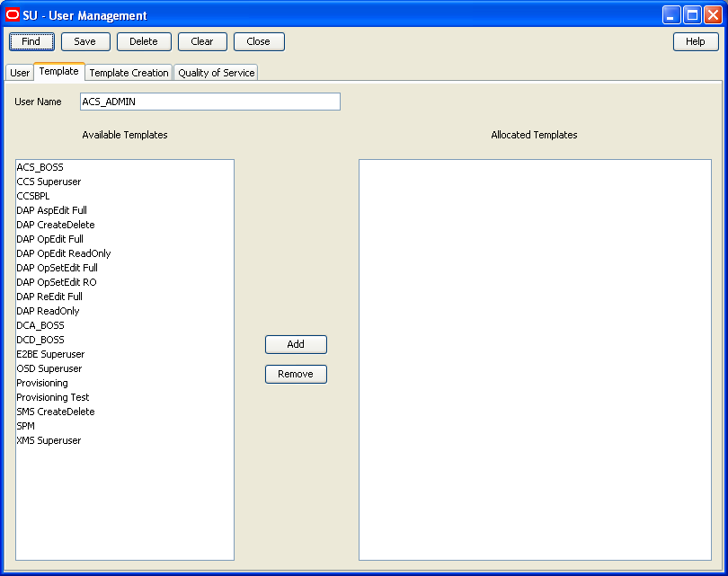Close the User Management window via Close button

point(259,41)
